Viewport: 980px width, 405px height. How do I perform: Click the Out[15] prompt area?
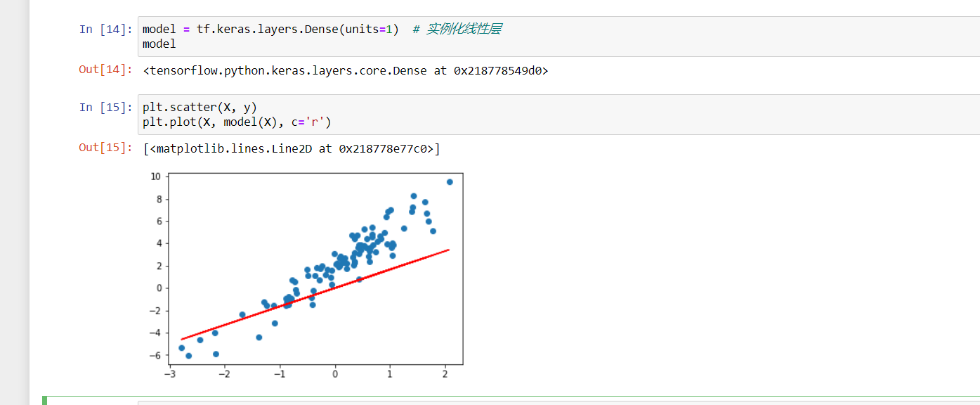tap(105, 148)
